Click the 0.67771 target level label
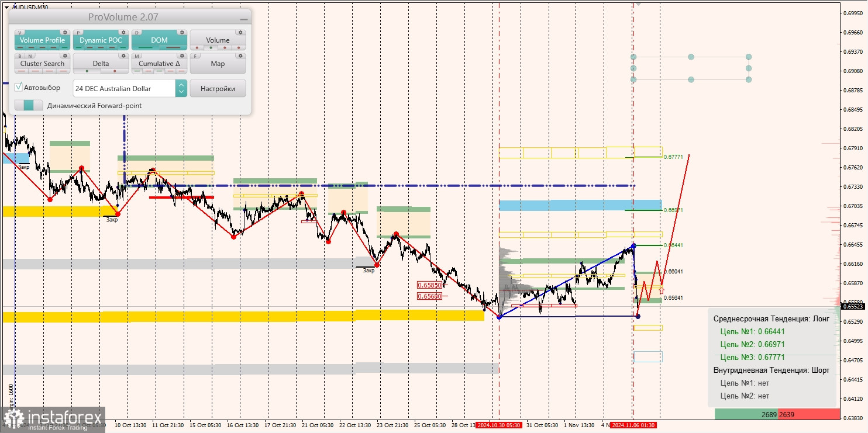 (x=674, y=157)
